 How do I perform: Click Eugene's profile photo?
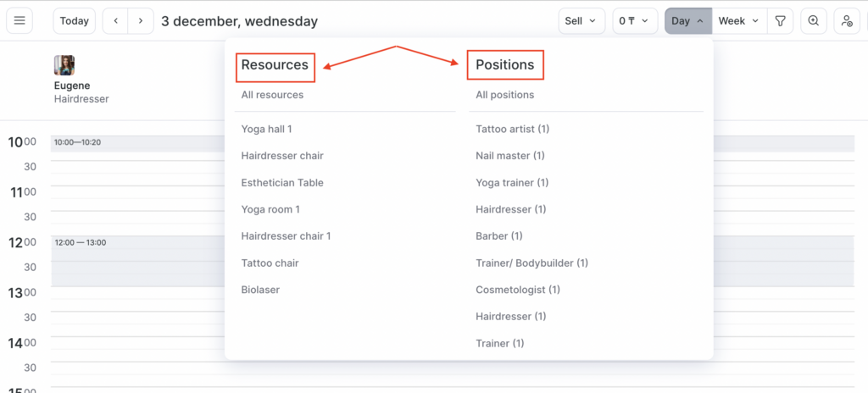click(x=64, y=66)
